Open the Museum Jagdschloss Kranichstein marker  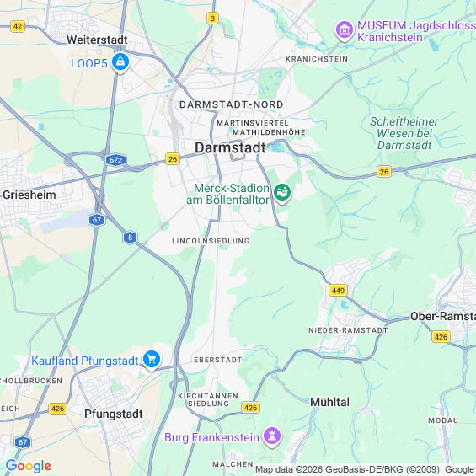[345, 30]
